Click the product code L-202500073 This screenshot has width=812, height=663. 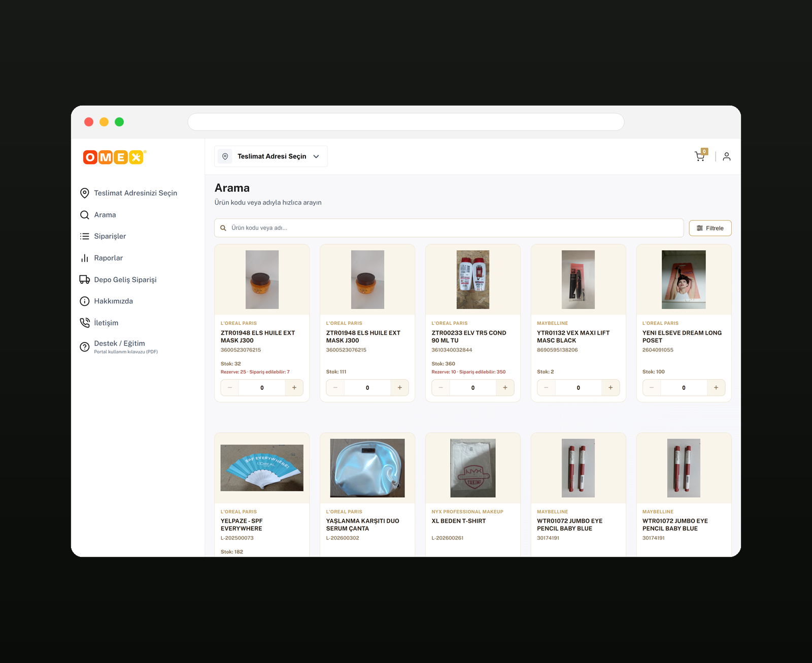(x=237, y=538)
